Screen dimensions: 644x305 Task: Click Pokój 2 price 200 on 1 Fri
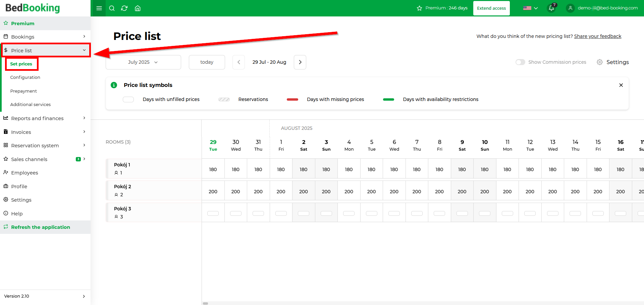pyautogui.click(x=281, y=192)
